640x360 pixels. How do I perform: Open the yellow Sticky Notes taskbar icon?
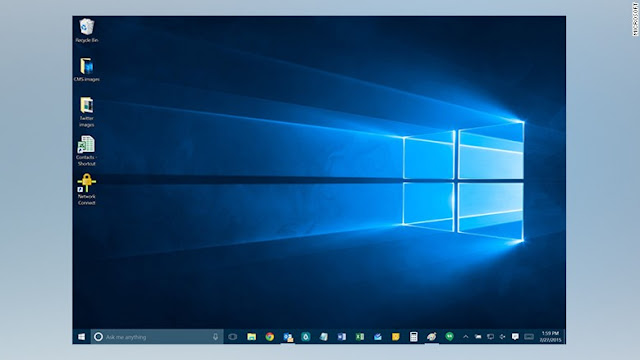(396, 337)
